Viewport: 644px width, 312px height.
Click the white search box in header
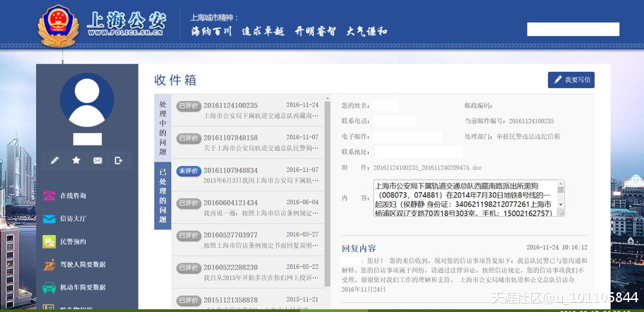[x=573, y=30]
